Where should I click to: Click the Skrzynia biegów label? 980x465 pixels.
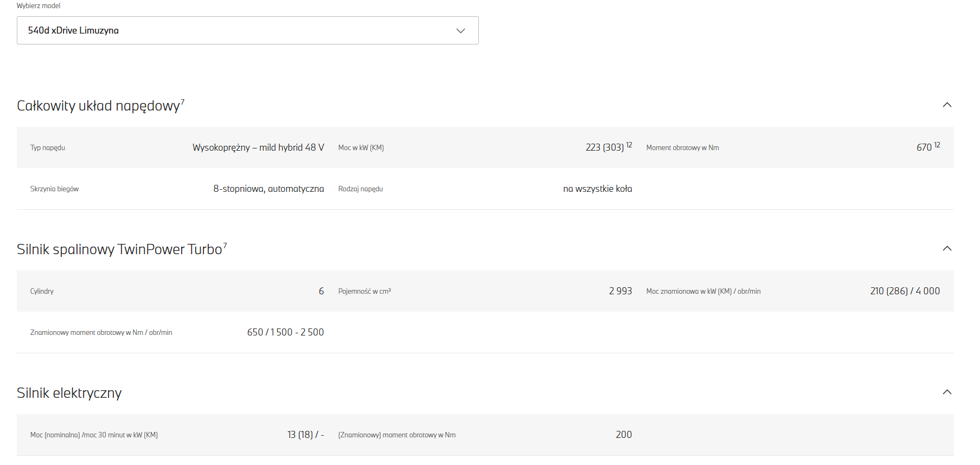pos(55,189)
